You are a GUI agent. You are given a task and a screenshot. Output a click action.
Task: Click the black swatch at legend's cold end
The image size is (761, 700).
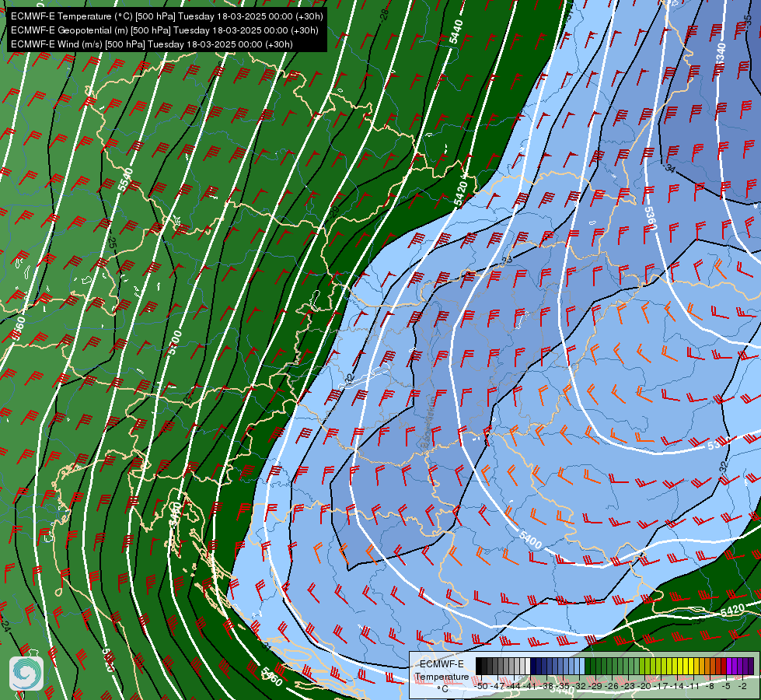479,666
